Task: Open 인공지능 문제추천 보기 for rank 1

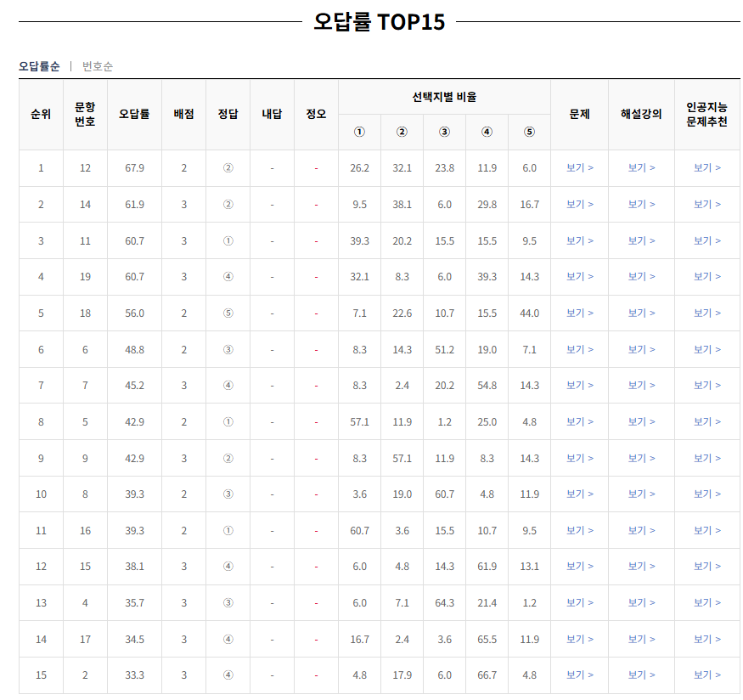Action: tap(707, 167)
